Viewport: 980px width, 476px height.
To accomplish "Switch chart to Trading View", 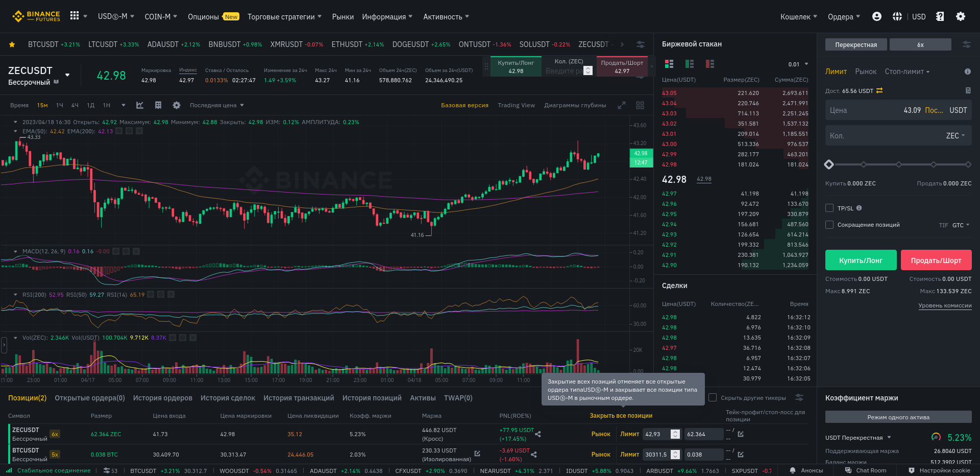I will (517, 105).
